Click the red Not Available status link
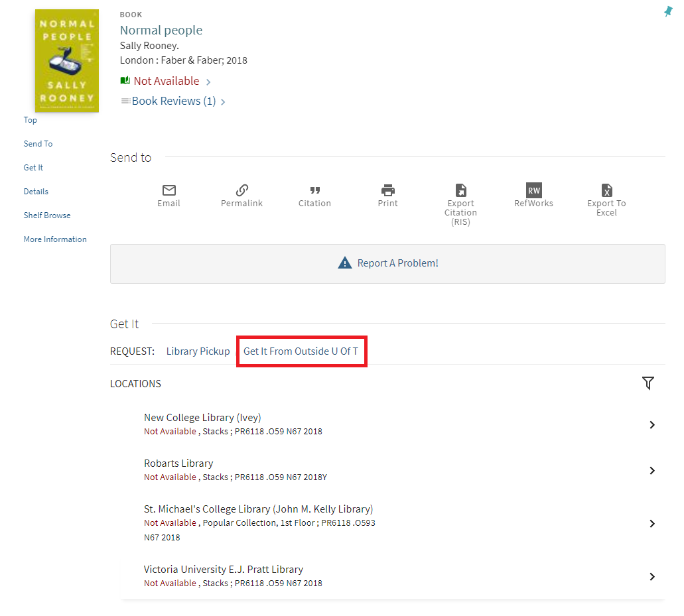The width and height of the screenshot is (684, 616). 167,81
